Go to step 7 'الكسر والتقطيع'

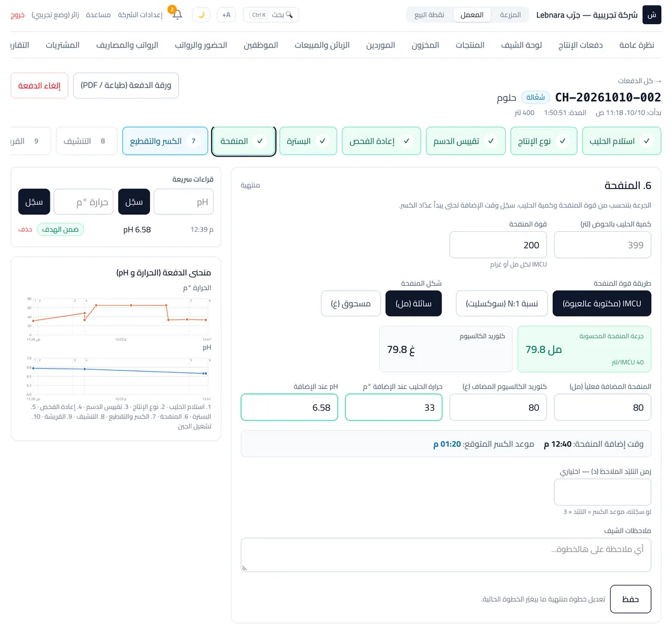[x=165, y=140]
